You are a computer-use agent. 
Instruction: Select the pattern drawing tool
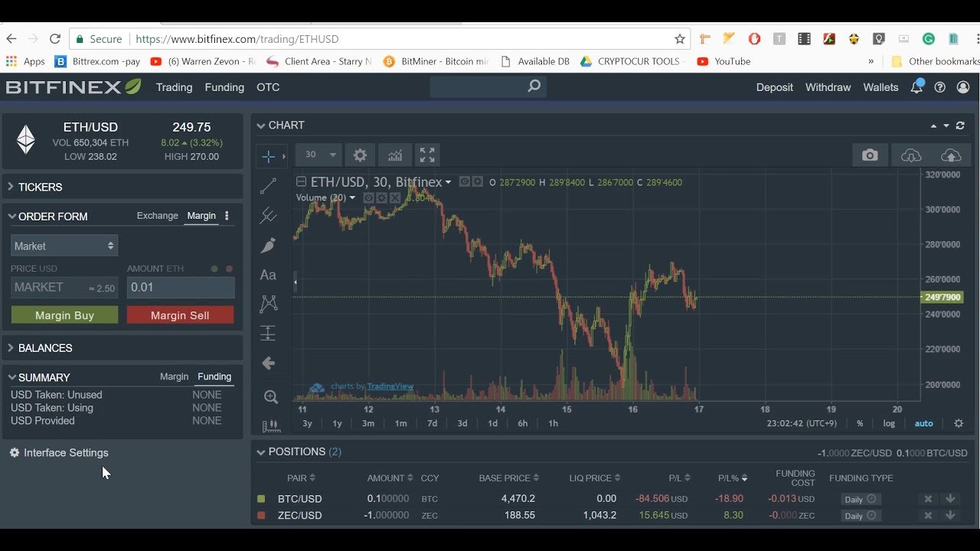click(x=268, y=304)
